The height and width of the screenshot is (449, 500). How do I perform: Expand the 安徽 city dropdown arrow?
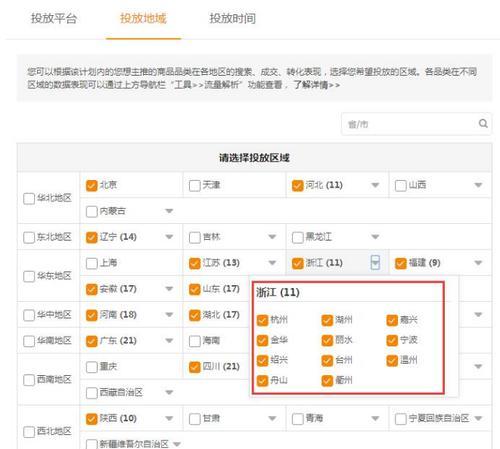[169, 289]
